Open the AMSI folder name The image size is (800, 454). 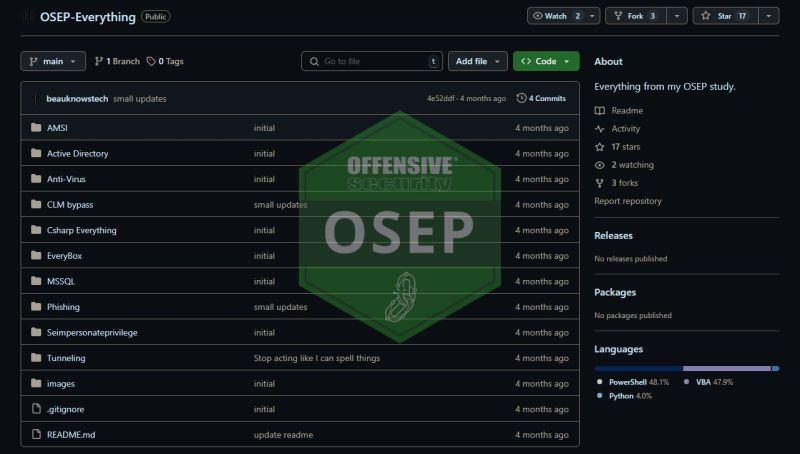click(57, 128)
